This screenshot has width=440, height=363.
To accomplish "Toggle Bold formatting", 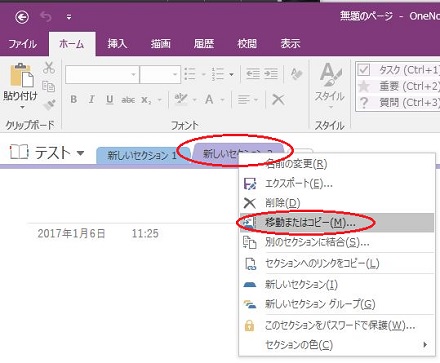I will point(74,99).
